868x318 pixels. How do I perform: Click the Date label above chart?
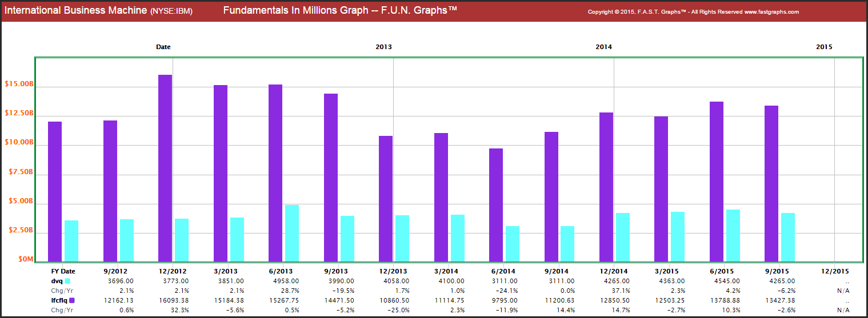point(163,47)
